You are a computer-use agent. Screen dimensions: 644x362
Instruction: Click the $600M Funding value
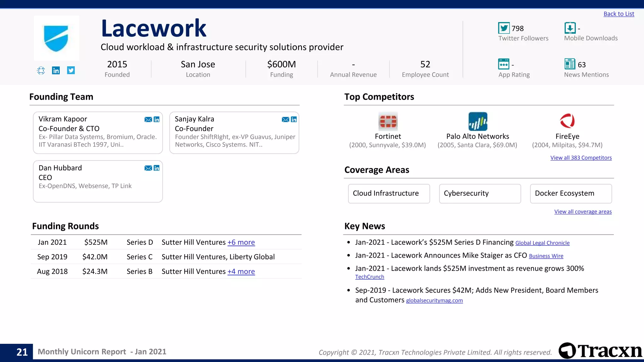tap(281, 64)
